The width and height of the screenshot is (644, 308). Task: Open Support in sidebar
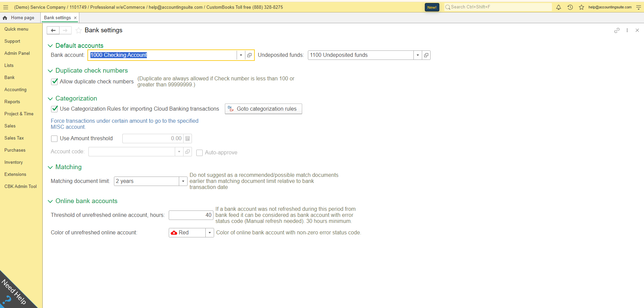(12, 41)
